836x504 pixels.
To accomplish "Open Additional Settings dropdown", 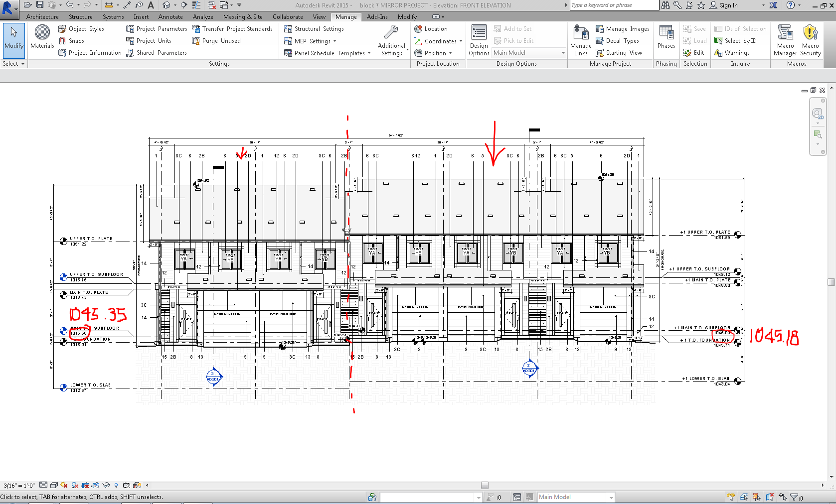I will 392,40.
